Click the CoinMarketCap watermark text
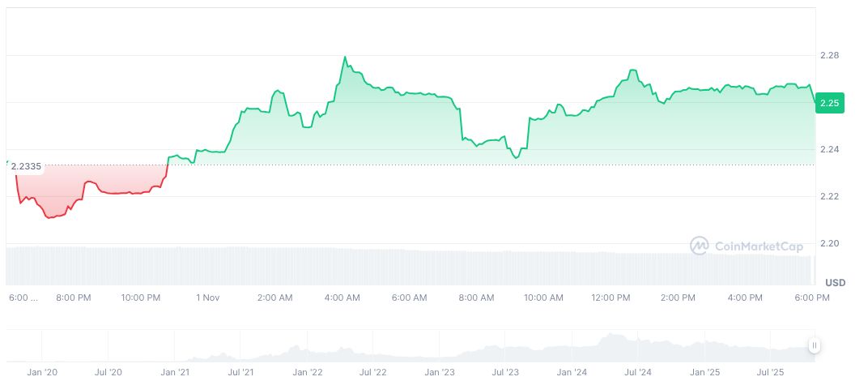Screen dimensions: 868x381 [x=748, y=245]
